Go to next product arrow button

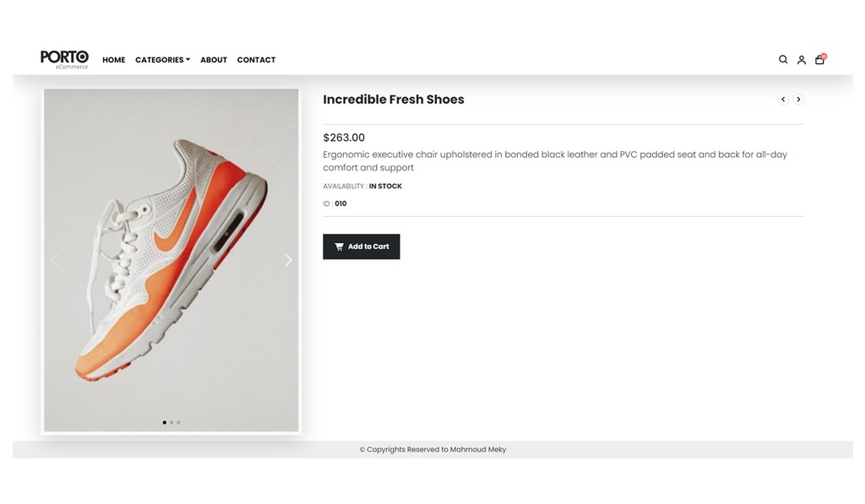(798, 100)
